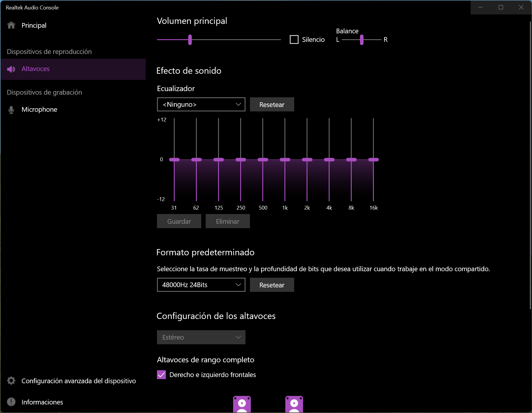The width and height of the screenshot is (532, 413).
Task: Select Microphone under recording devices
Action: click(39, 110)
